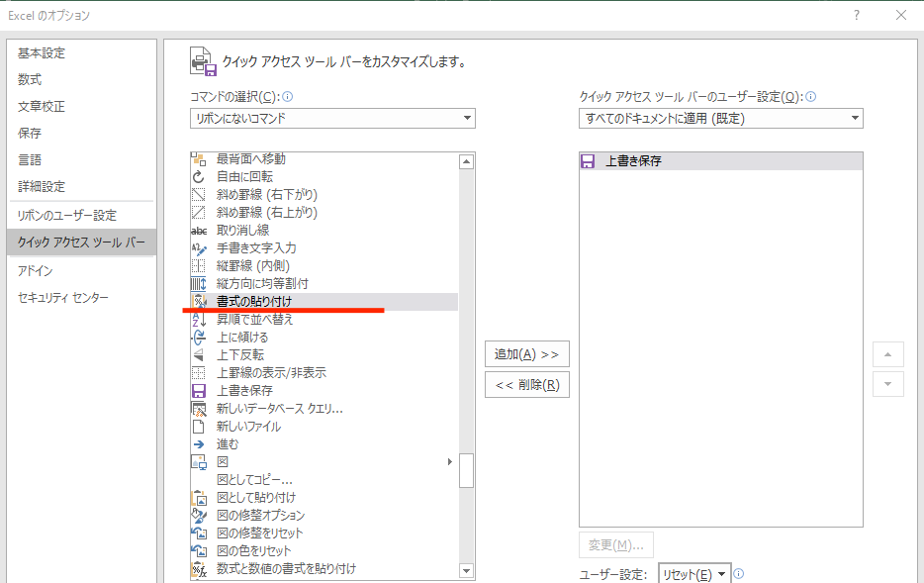Viewport: 924px width, 583px height.
Task: Click the 書式の貼り付け icon
Action: [199, 301]
